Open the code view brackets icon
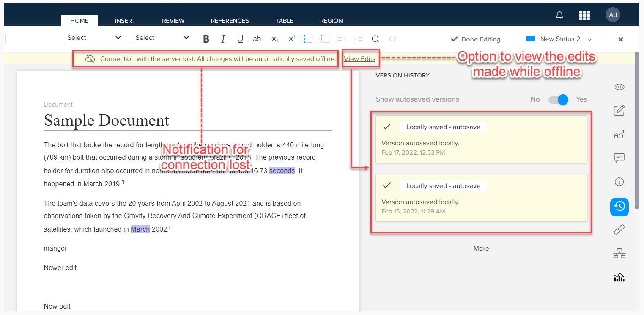This screenshot has height=315, width=644. click(392, 39)
